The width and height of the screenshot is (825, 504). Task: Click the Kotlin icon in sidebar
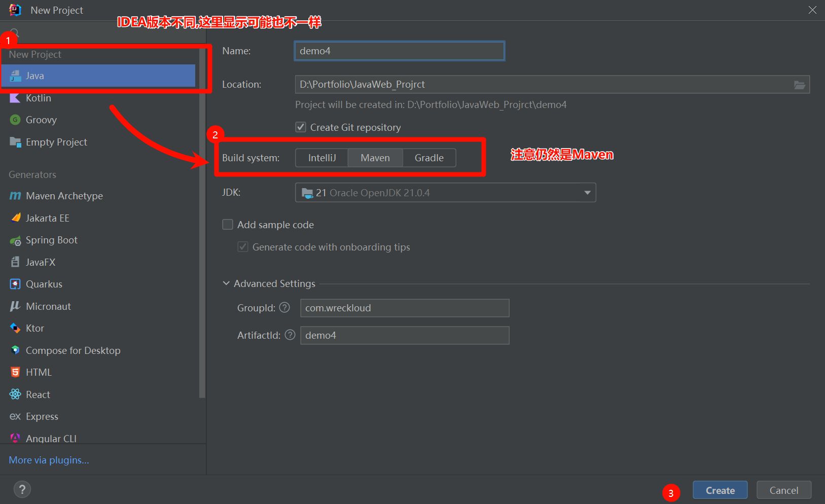(x=15, y=98)
